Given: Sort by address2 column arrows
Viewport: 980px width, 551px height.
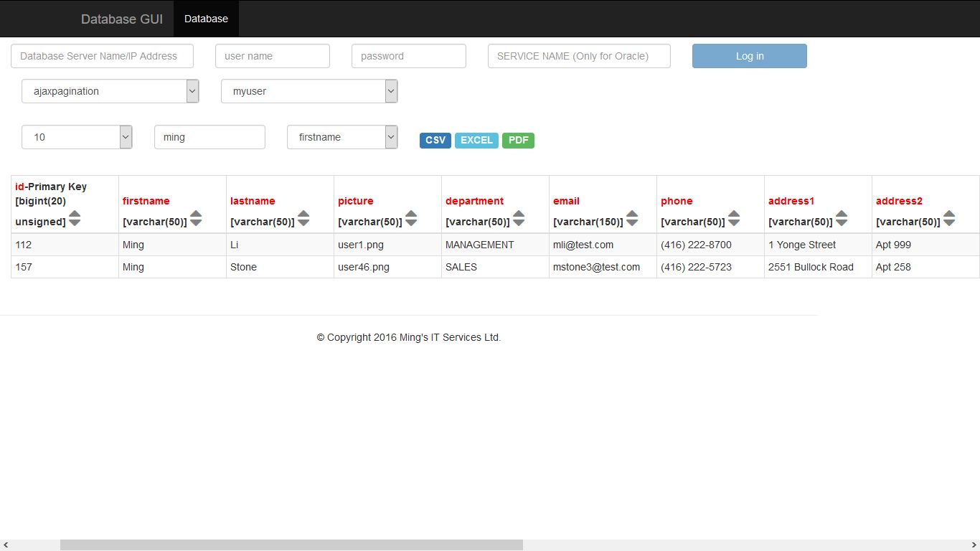Looking at the screenshot, I should tap(949, 219).
